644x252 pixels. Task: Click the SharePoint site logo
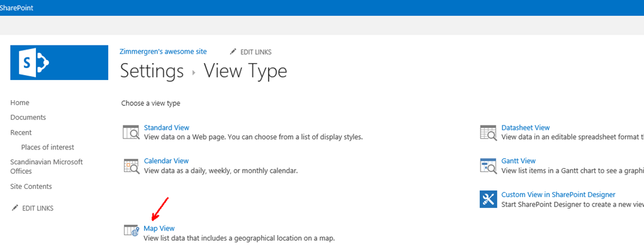(59, 62)
